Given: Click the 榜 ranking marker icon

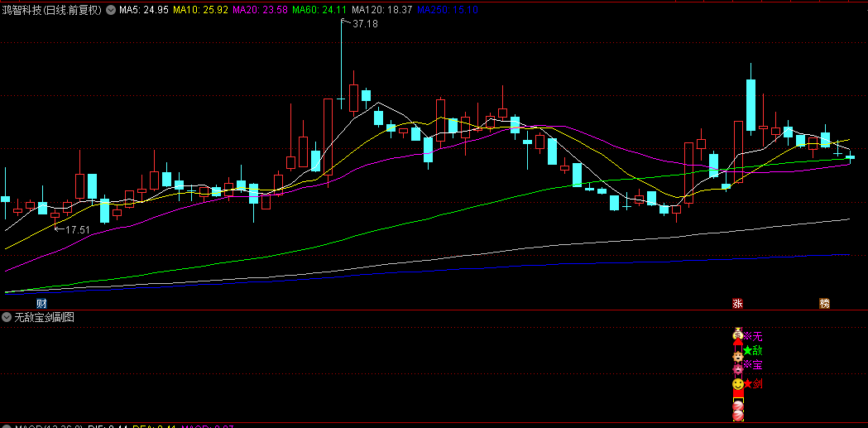Looking at the screenshot, I should [825, 304].
